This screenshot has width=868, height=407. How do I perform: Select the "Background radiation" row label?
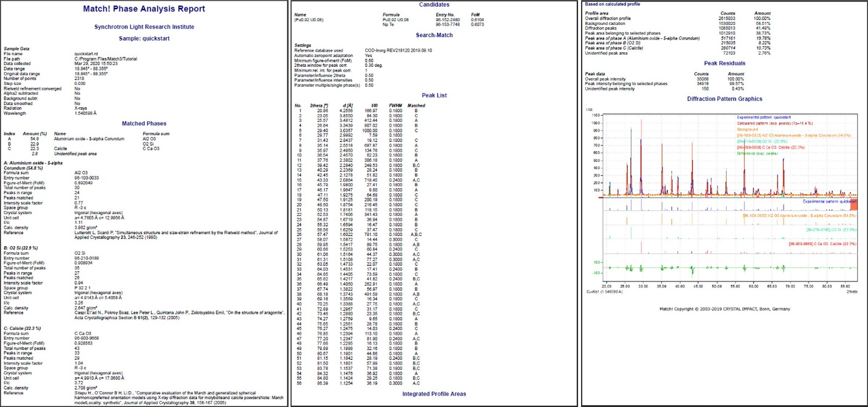pyautogui.click(x=605, y=23)
